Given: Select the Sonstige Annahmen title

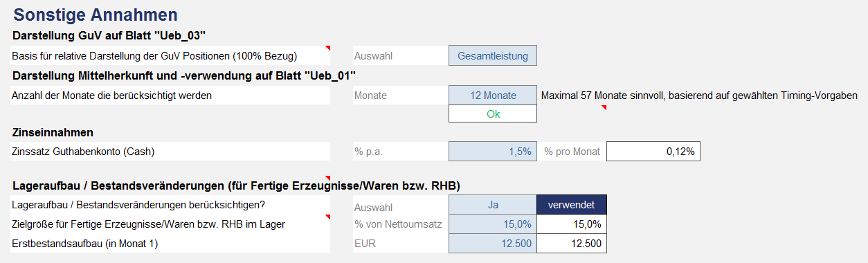Looking at the screenshot, I should (x=96, y=14).
